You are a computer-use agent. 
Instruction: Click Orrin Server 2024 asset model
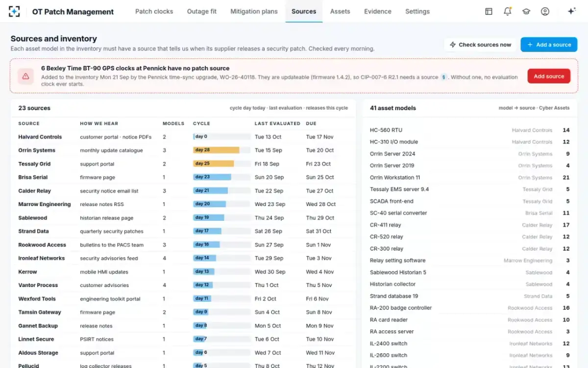click(x=392, y=154)
